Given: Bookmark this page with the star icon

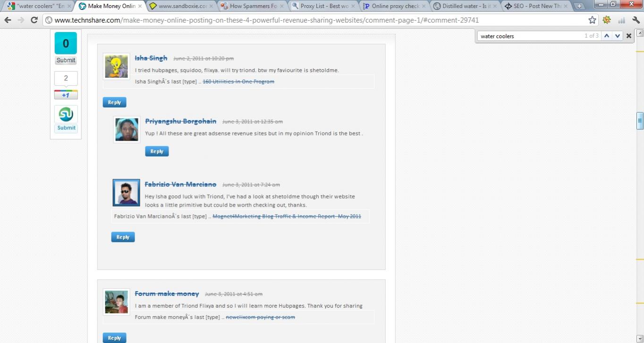Looking at the screenshot, I should click(x=592, y=20).
